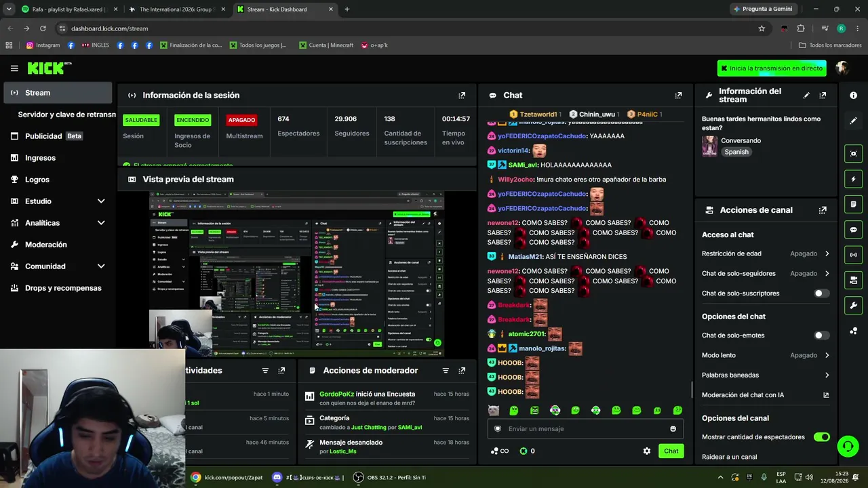
Task: Open the Chrome kick.com/popout taskbar item
Action: pos(227,477)
